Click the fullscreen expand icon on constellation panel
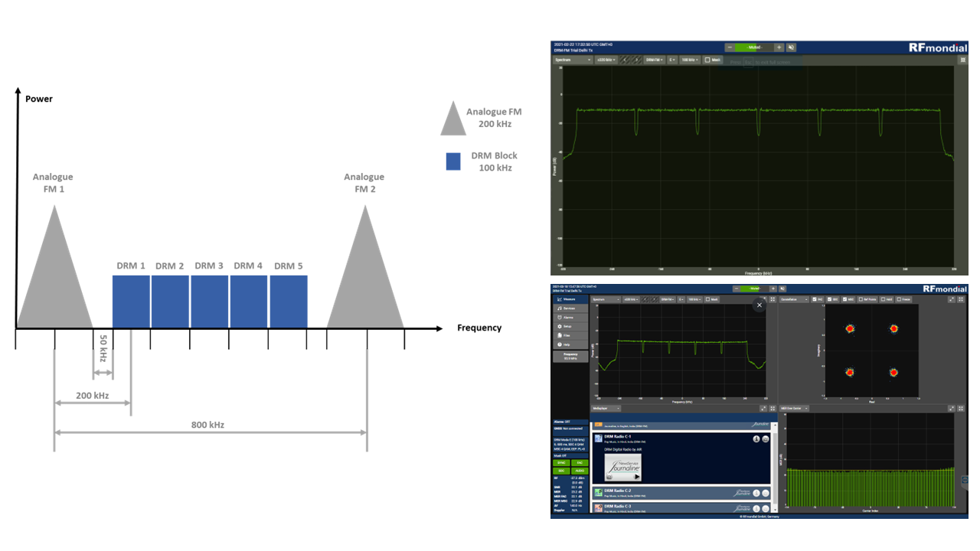This screenshot has height=551, width=980. point(952,299)
